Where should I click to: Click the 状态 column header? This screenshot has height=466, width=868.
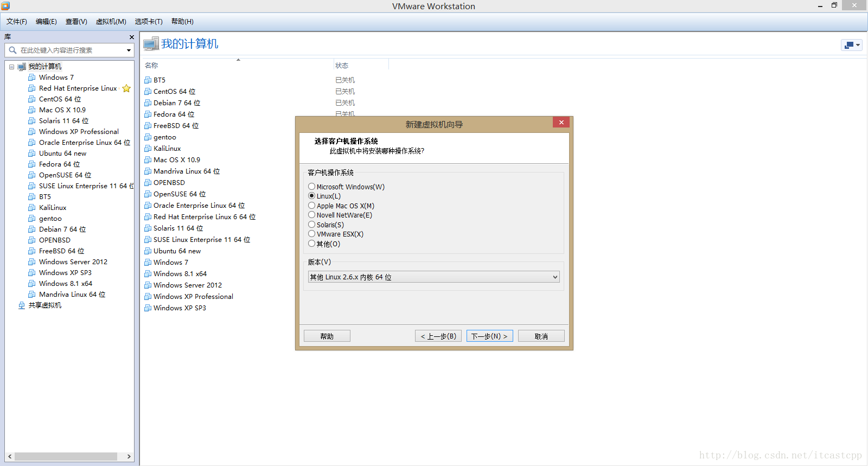pyautogui.click(x=342, y=65)
